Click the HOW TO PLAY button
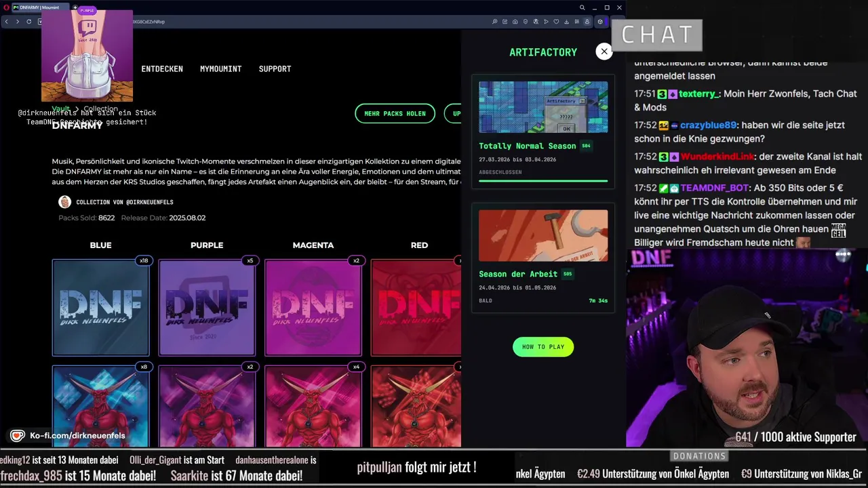This screenshot has width=868, height=488. (543, 347)
